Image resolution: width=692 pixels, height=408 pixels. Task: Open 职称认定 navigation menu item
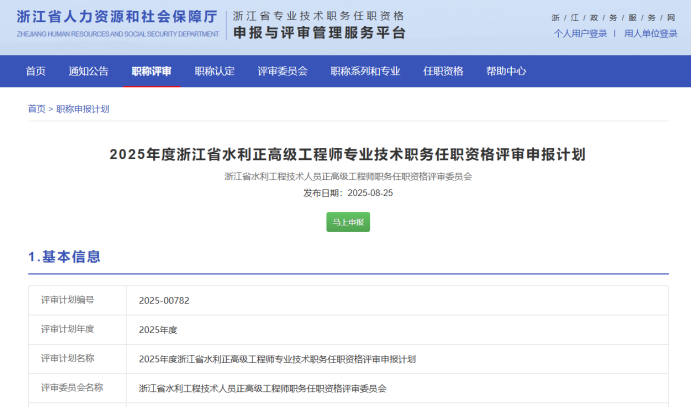214,71
